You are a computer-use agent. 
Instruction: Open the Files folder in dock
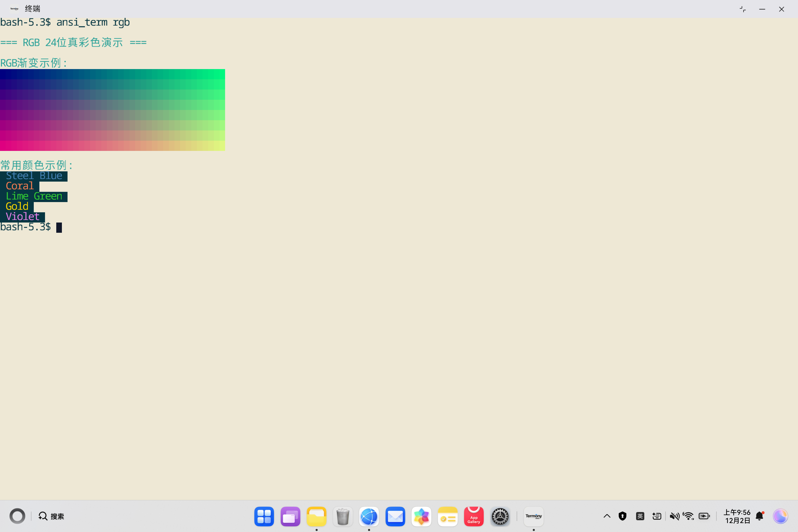click(317, 516)
